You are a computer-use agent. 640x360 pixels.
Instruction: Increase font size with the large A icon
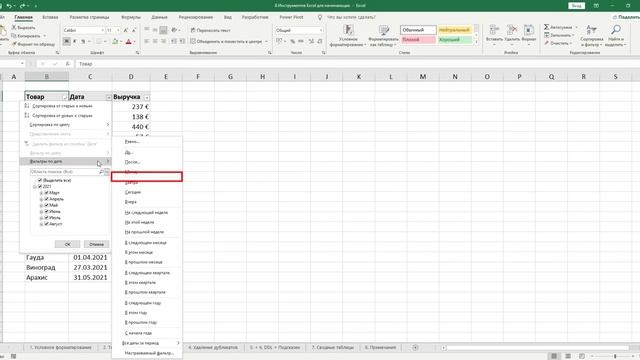(126, 30)
